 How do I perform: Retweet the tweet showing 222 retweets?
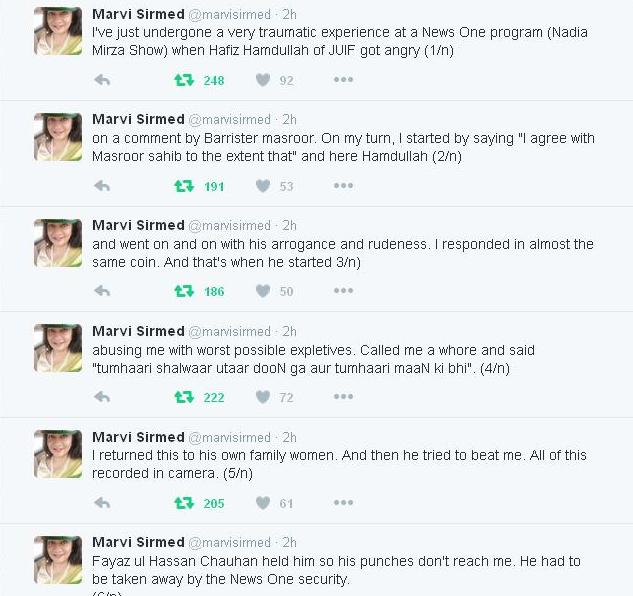184,397
